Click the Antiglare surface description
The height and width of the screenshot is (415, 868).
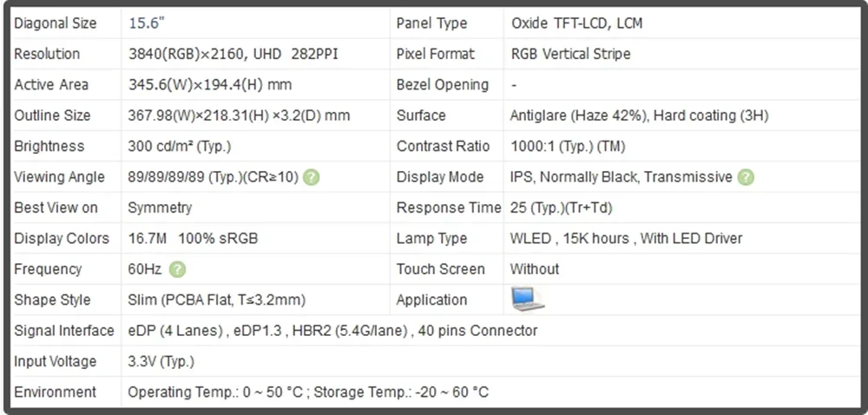point(639,115)
